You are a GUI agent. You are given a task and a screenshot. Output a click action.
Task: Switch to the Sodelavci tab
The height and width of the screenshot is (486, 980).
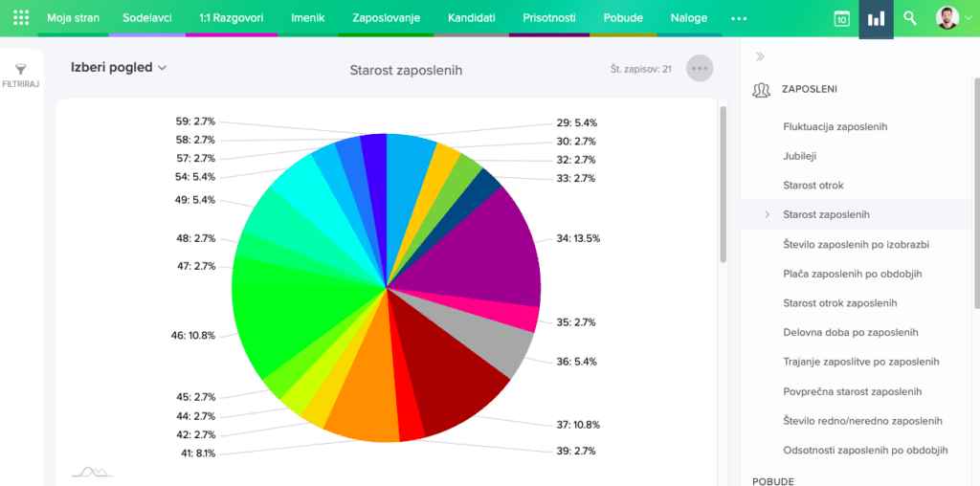pyautogui.click(x=145, y=18)
